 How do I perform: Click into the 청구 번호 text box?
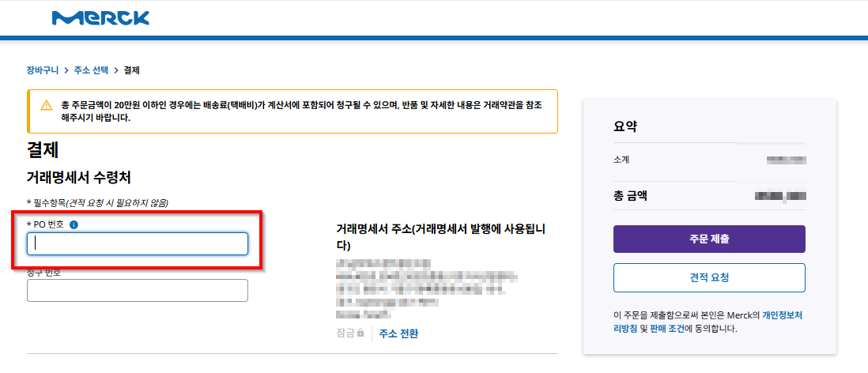pyautogui.click(x=138, y=291)
